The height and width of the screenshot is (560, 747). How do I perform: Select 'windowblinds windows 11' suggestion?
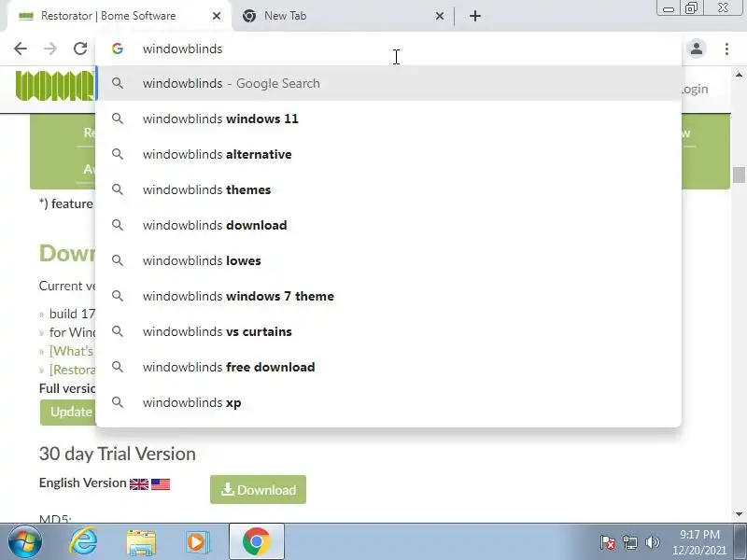pyautogui.click(x=388, y=119)
